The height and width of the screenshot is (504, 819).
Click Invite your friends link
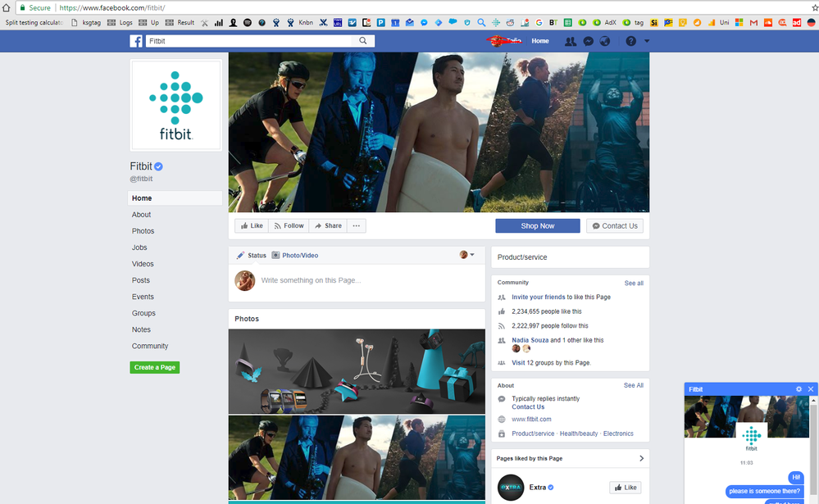point(538,297)
